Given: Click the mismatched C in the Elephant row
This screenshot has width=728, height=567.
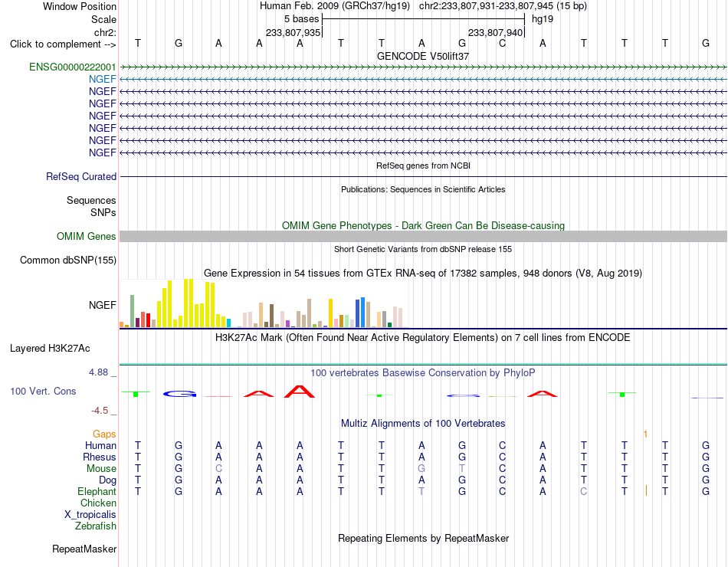Looking at the screenshot, I should pyautogui.click(x=584, y=491).
